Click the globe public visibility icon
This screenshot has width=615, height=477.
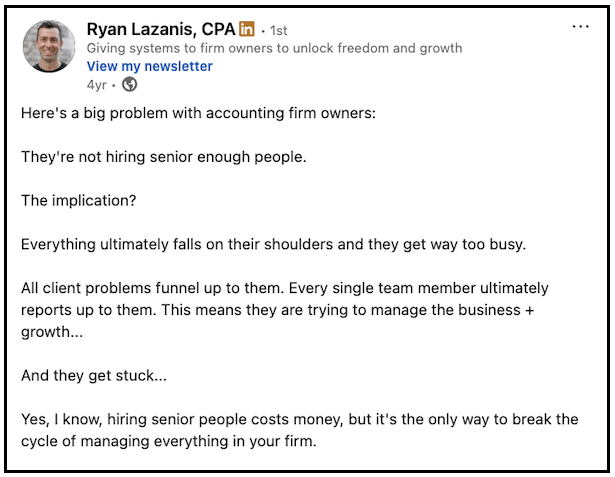point(129,84)
